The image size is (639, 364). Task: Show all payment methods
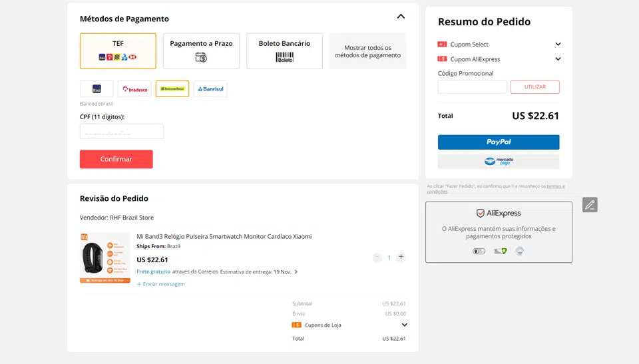point(367,51)
